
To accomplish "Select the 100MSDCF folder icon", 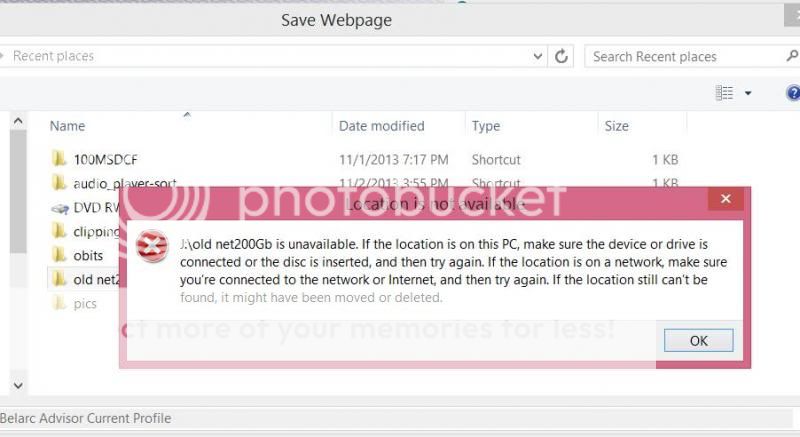I will click(59, 159).
